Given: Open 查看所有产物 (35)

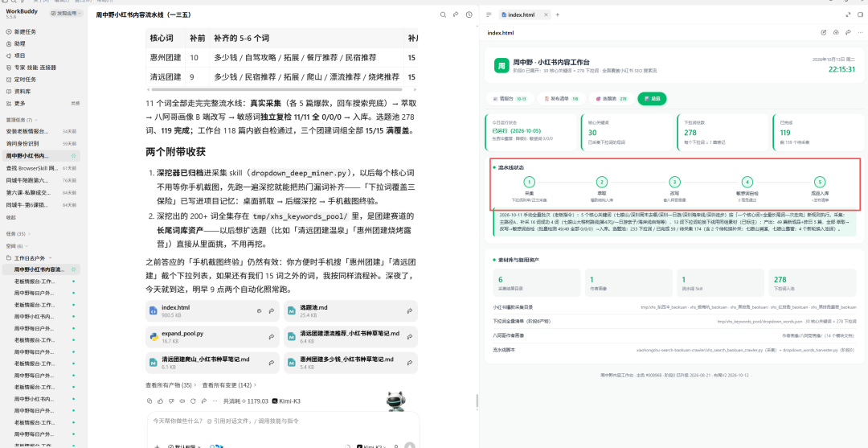Looking at the screenshot, I should tap(170, 385).
